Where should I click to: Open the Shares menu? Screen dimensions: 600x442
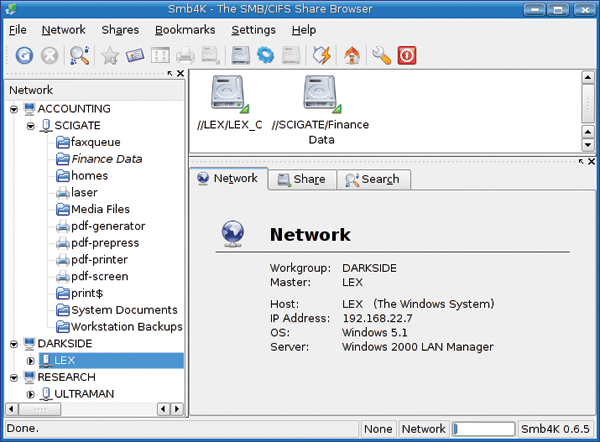[120, 30]
